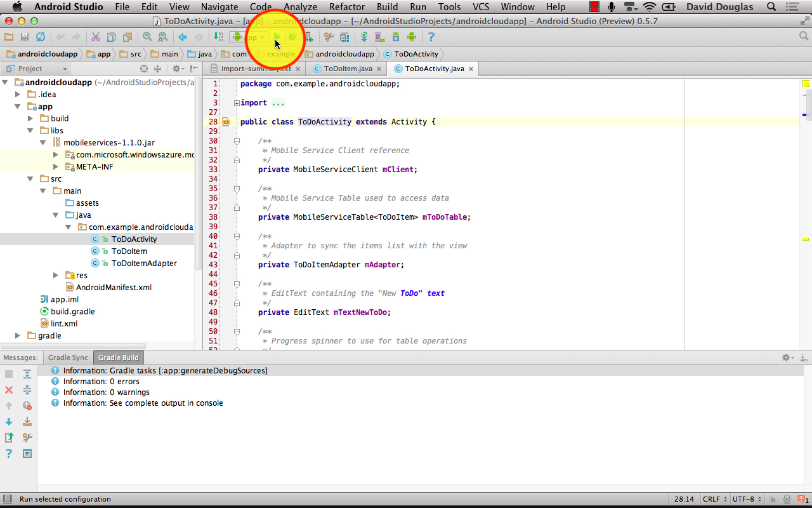The width and height of the screenshot is (812, 508).
Task: Open the CRLF line separator dropdown
Action: 714,499
